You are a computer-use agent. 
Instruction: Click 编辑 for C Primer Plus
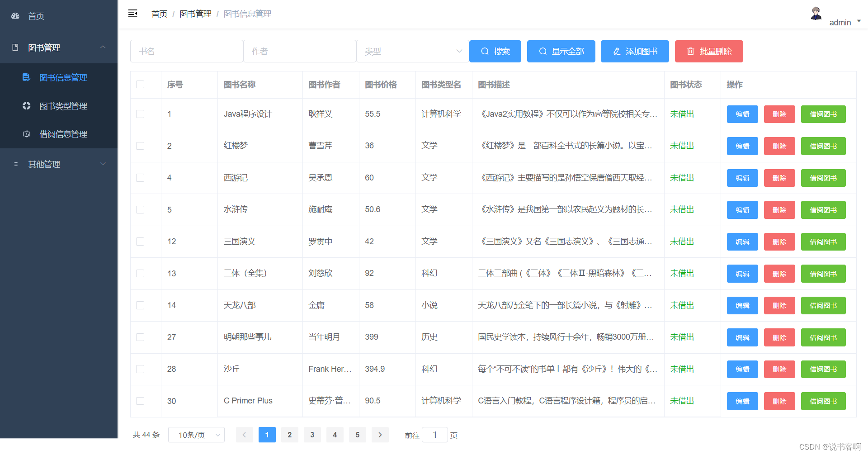(742, 401)
